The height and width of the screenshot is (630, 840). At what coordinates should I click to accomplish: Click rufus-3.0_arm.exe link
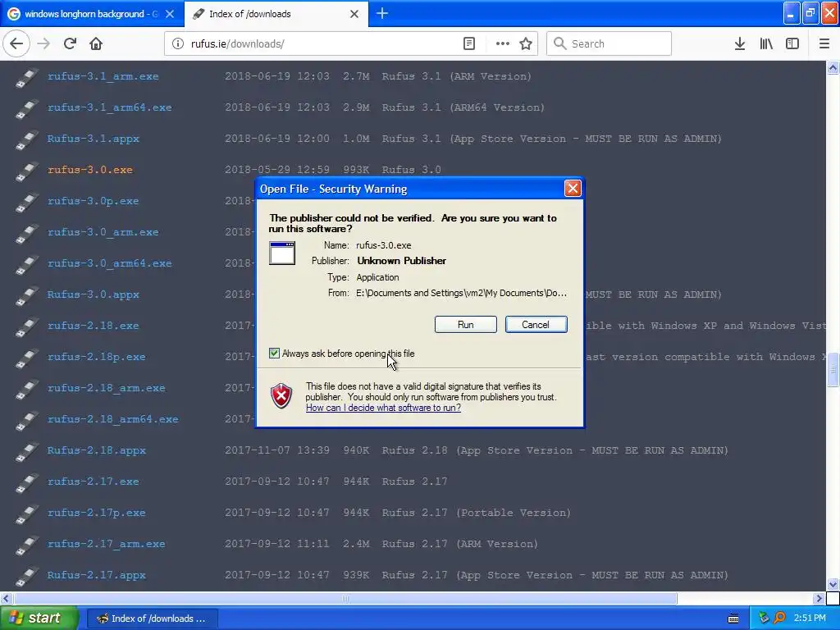103,232
